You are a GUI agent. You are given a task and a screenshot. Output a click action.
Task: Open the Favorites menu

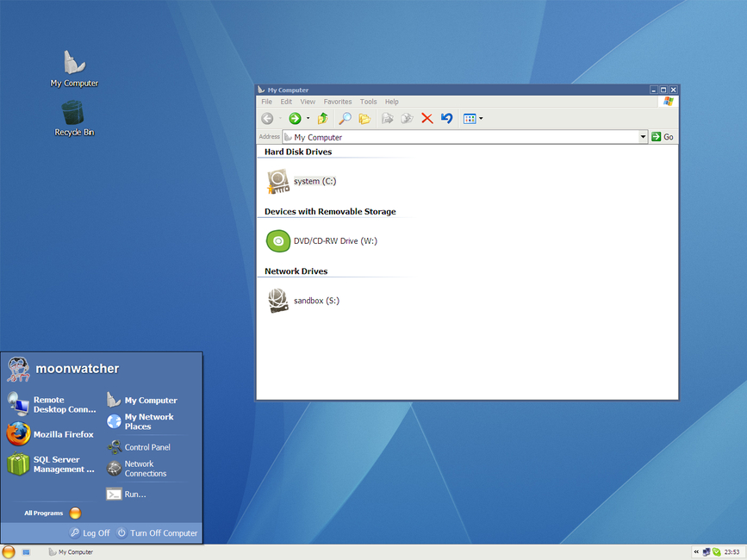coord(338,102)
